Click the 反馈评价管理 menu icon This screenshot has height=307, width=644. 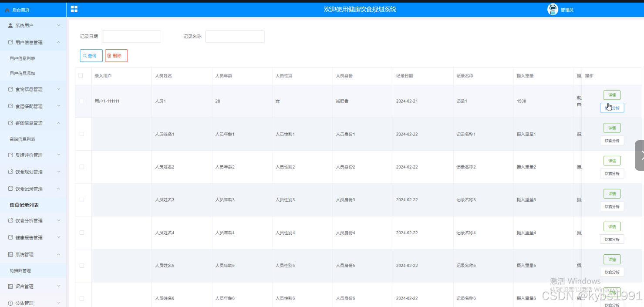(x=11, y=155)
